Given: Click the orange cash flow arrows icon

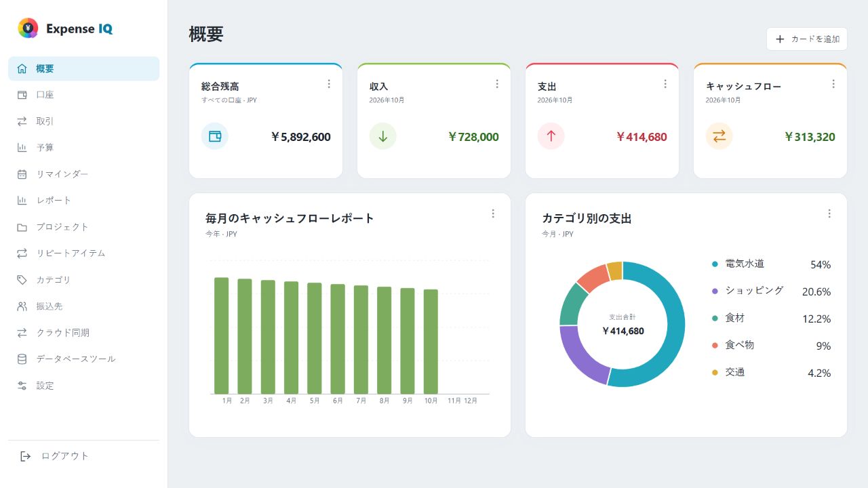Looking at the screenshot, I should (719, 136).
